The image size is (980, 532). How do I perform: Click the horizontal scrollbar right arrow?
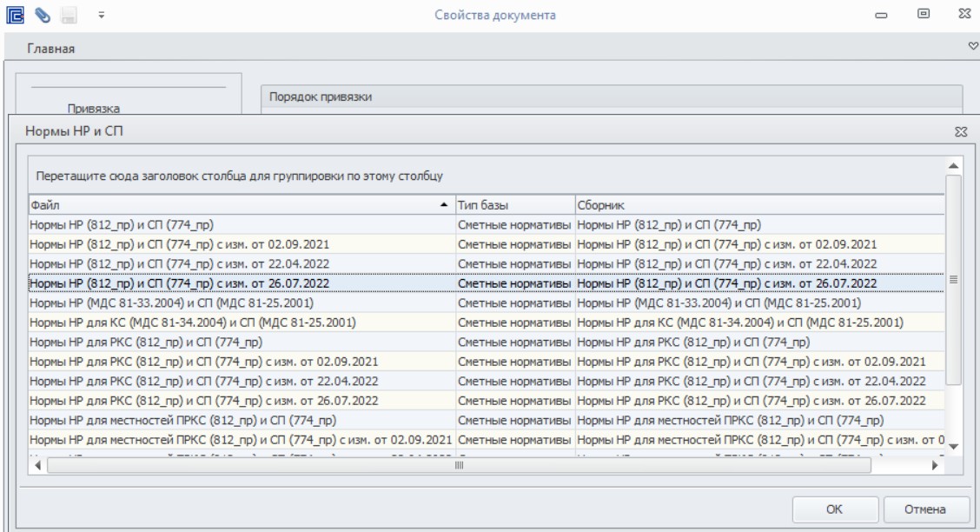(935, 466)
